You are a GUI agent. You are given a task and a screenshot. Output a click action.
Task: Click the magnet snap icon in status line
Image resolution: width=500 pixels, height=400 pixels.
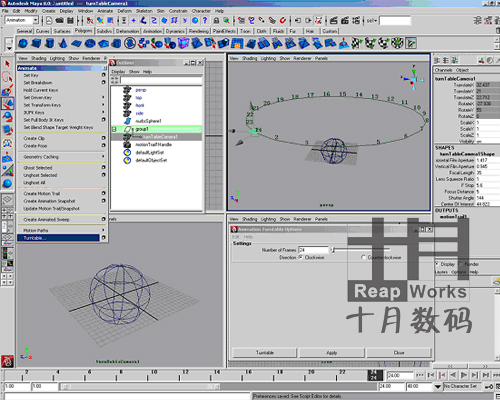coord(283,21)
